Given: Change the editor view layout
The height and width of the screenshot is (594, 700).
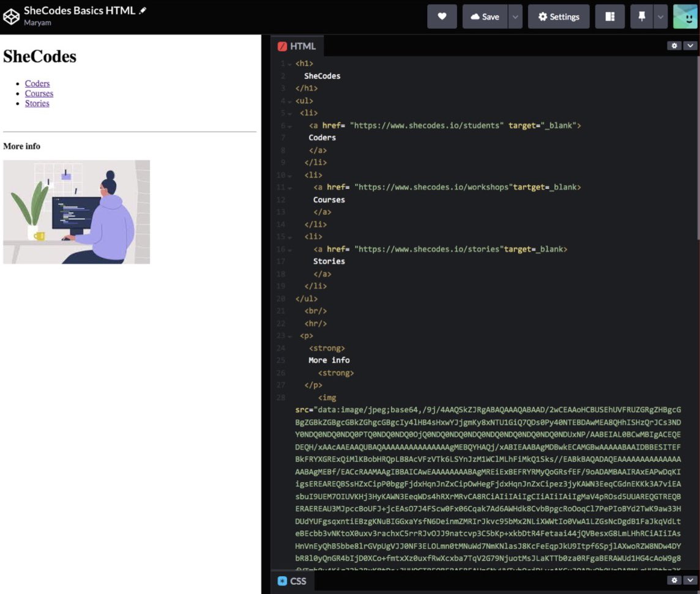Looking at the screenshot, I should click(x=610, y=17).
